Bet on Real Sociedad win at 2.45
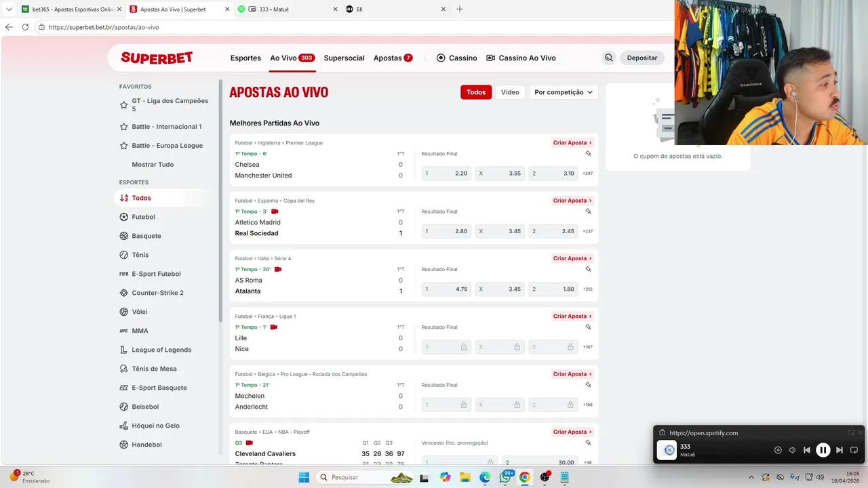 coord(553,231)
